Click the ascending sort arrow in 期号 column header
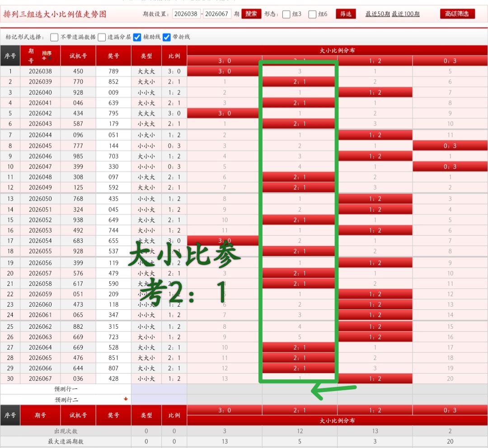 pos(44,57)
